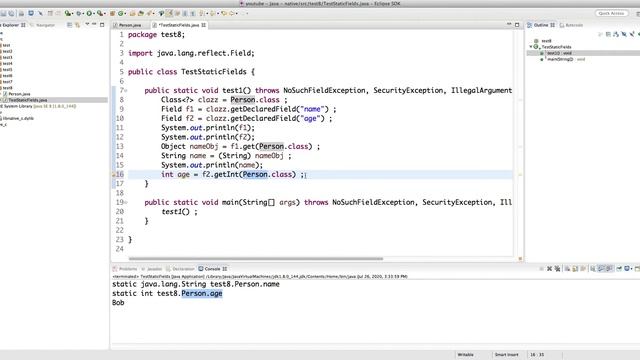The width and height of the screenshot is (640, 360).
Task: Maximize the editor area
Action: (x=517, y=25)
